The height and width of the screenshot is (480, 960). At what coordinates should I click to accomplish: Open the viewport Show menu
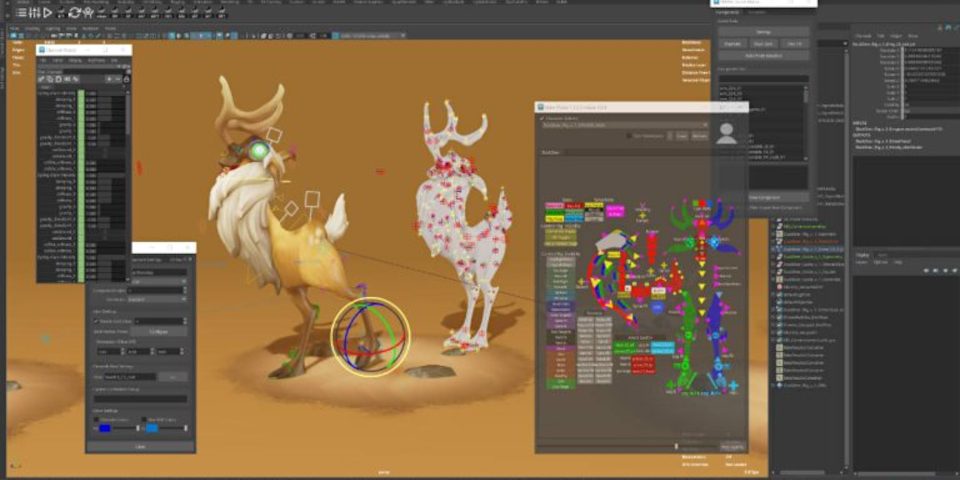pyautogui.click(x=72, y=28)
